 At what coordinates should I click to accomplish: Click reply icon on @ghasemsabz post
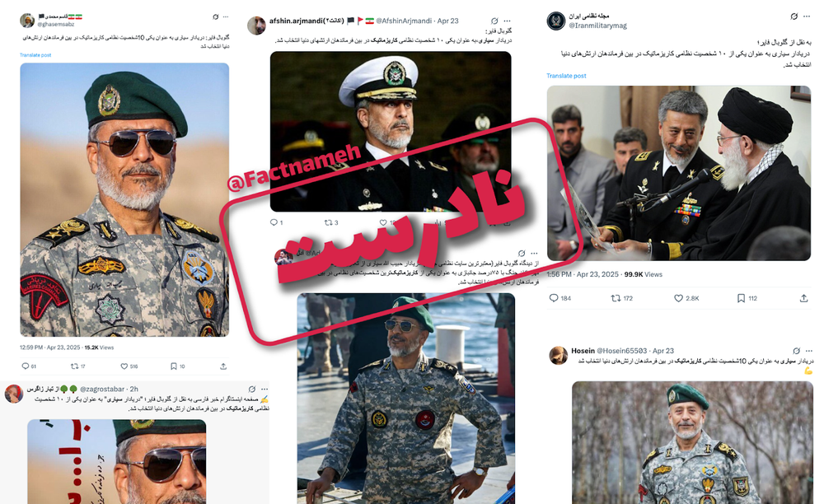pyautogui.click(x=26, y=366)
